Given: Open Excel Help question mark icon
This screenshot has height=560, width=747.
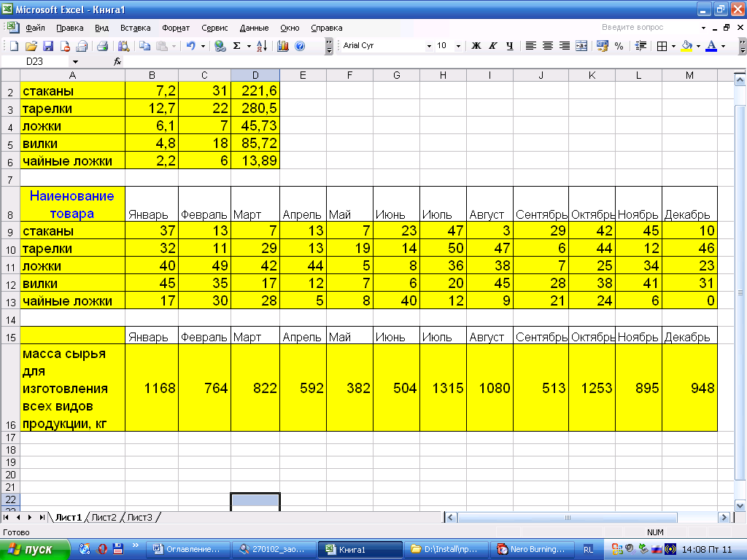Looking at the screenshot, I should (x=300, y=46).
